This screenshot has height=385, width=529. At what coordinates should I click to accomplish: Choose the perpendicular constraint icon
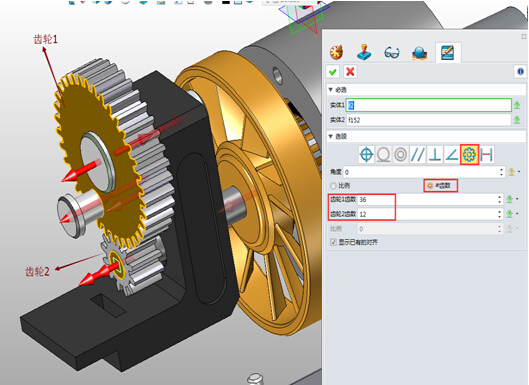click(x=435, y=155)
